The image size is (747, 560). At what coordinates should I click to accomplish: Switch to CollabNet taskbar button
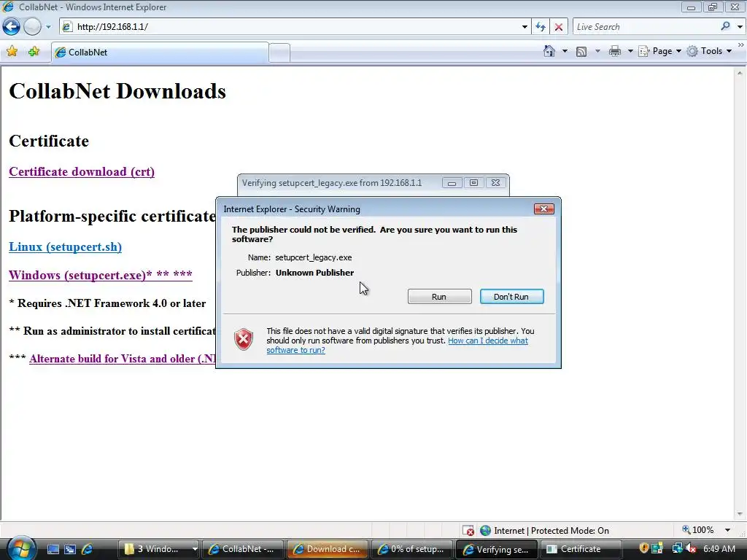[243, 549]
